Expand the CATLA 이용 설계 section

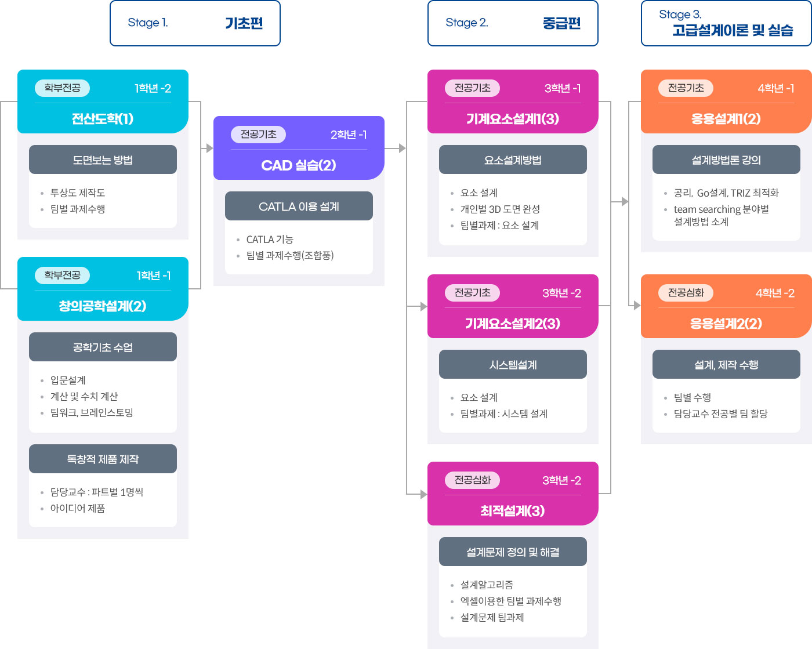click(x=299, y=206)
